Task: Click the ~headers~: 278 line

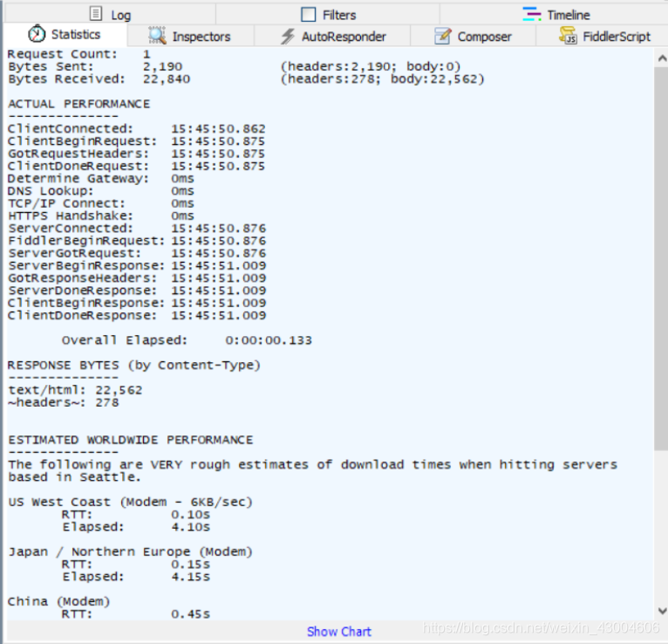Action: point(64,402)
